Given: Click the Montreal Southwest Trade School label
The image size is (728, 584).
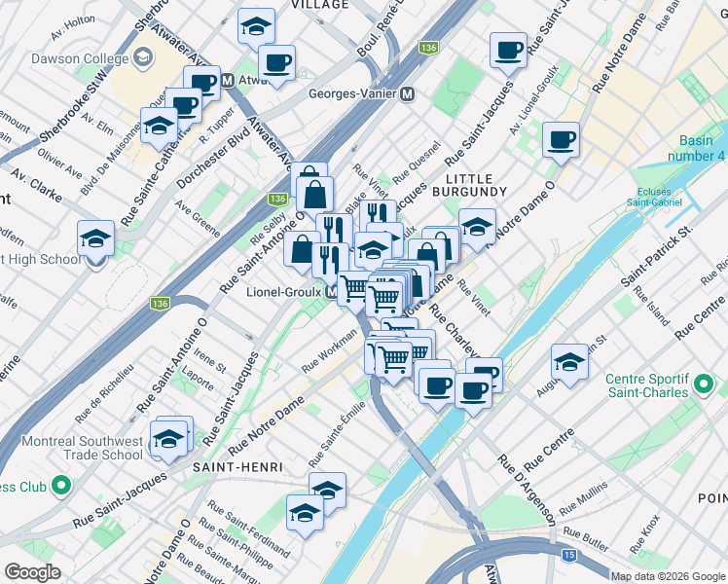Looking at the screenshot, I should (82, 448).
